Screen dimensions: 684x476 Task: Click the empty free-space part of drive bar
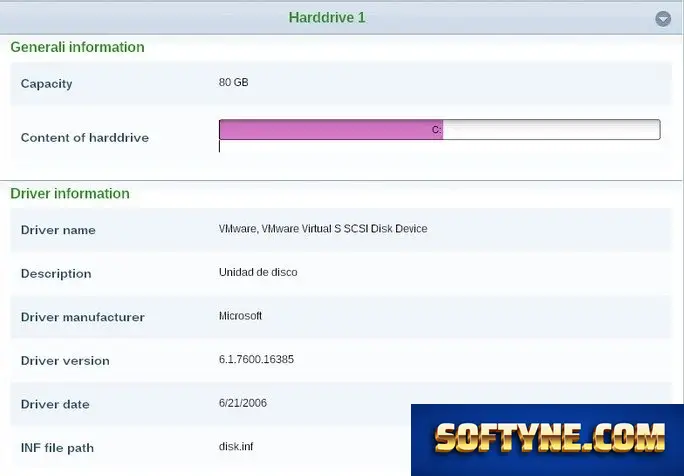click(551, 130)
